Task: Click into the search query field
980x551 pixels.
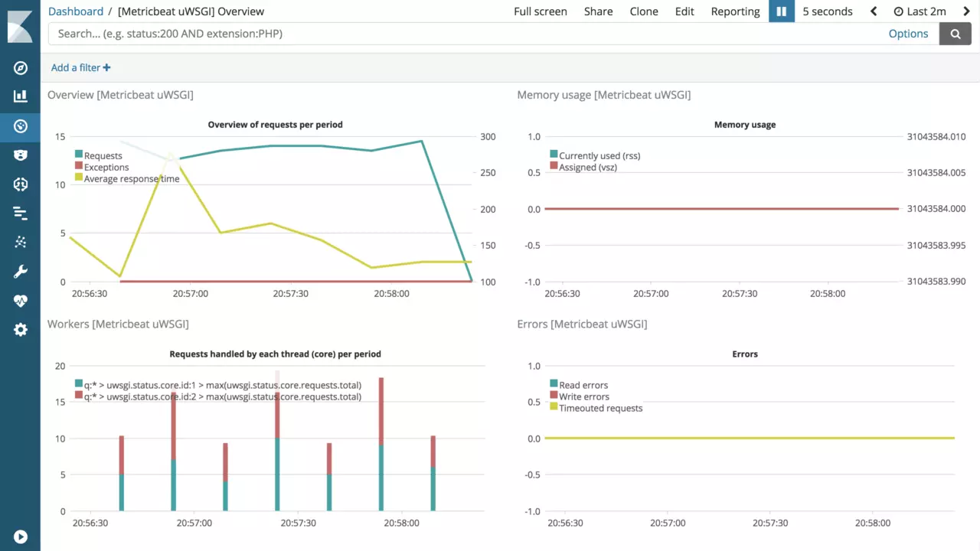Action: click(459, 34)
